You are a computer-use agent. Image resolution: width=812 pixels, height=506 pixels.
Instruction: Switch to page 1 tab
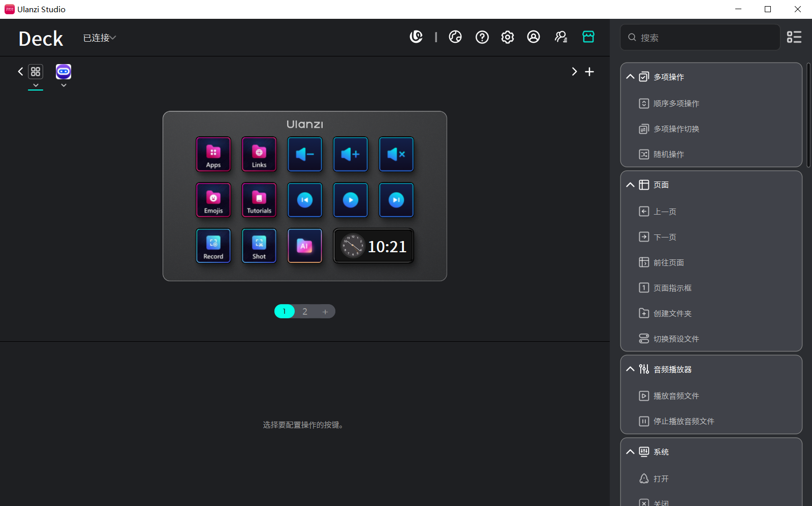(x=285, y=311)
